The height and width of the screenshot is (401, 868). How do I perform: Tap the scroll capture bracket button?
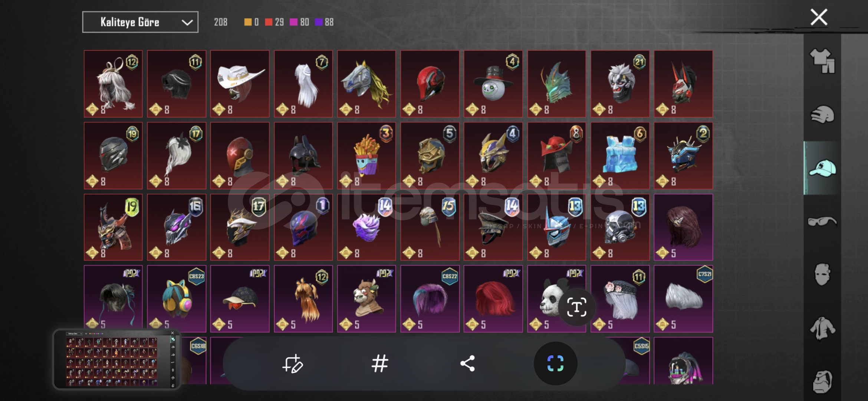click(555, 363)
